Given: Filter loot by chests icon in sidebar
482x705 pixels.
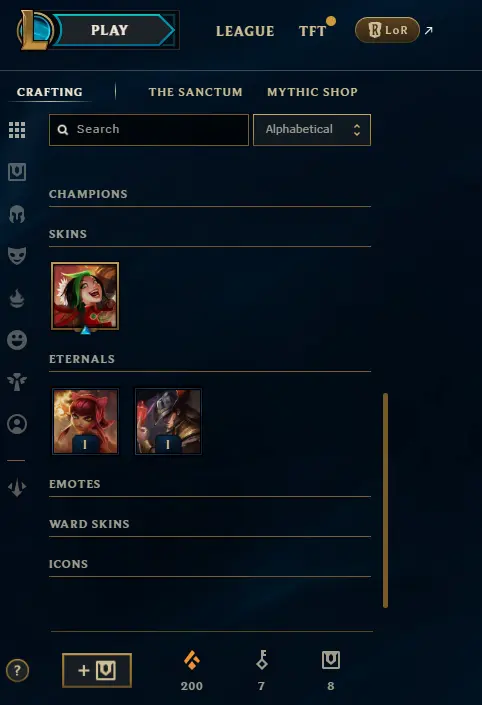Looking at the screenshot, I should [17, 172].
